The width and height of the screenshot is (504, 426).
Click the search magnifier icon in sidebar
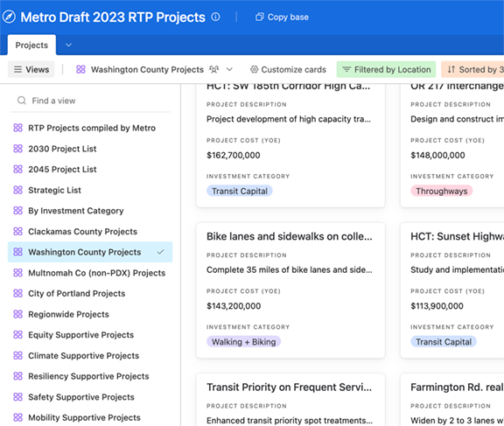(x=22, y=101)
